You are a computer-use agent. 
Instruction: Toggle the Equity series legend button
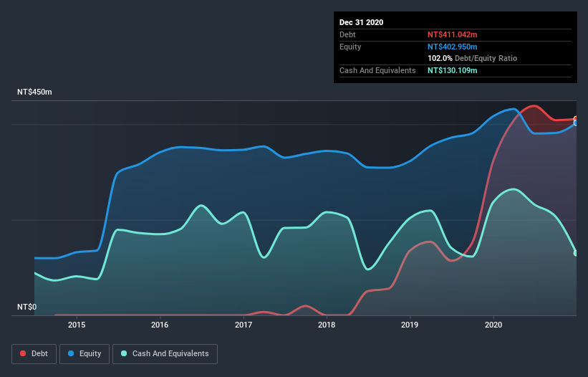[x=85, y=354]
